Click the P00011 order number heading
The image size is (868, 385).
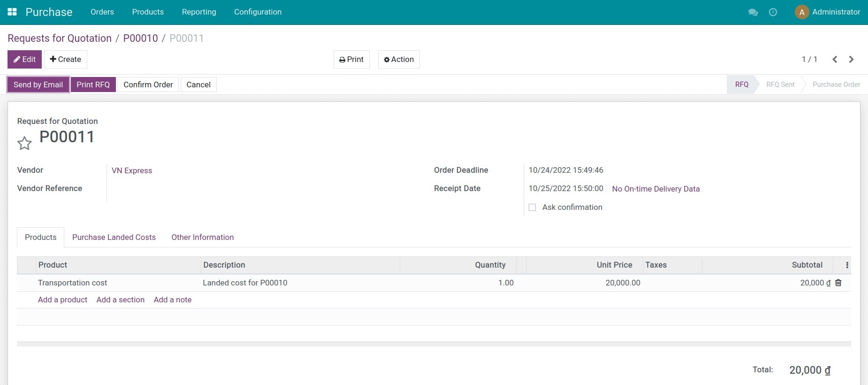coord(67,137)
